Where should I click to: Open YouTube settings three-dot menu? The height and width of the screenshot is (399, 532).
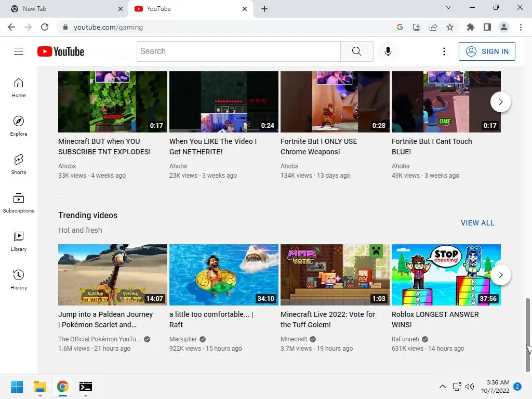click(x=444, y=51)
